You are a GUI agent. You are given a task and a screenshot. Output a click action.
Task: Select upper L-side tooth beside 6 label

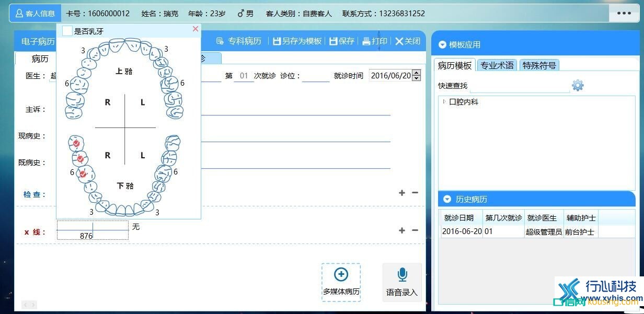point(170,84)
